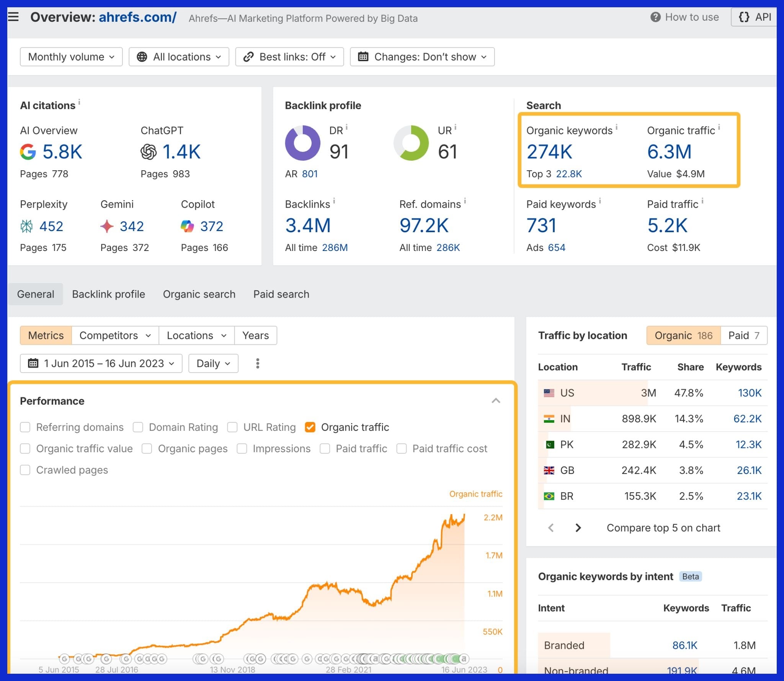Click the Paid keywords info icon
Image resolution: width=784 pixels, height=681 pixels.
pos(600,201)
